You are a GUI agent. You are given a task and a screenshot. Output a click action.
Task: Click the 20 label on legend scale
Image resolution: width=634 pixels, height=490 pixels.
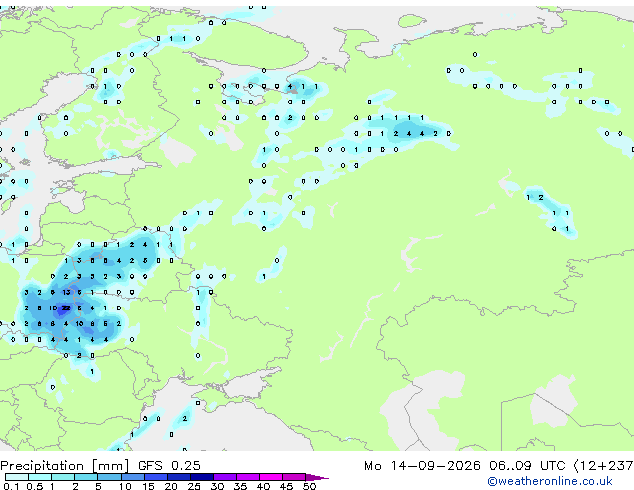click(x=171, y=486)
